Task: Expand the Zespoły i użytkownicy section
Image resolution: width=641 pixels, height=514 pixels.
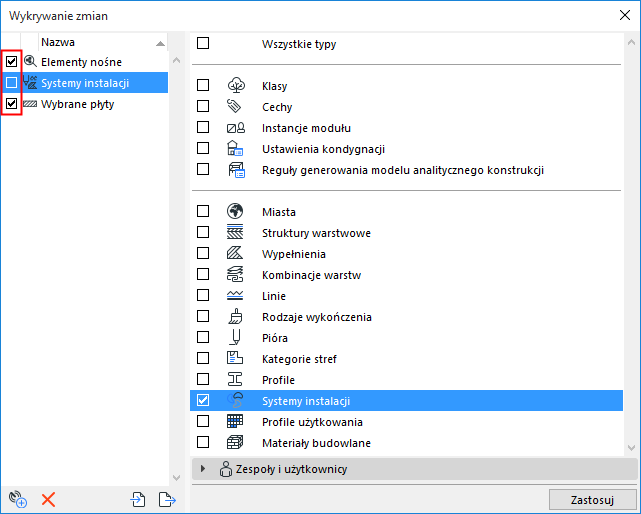Action: coord(203,469)
